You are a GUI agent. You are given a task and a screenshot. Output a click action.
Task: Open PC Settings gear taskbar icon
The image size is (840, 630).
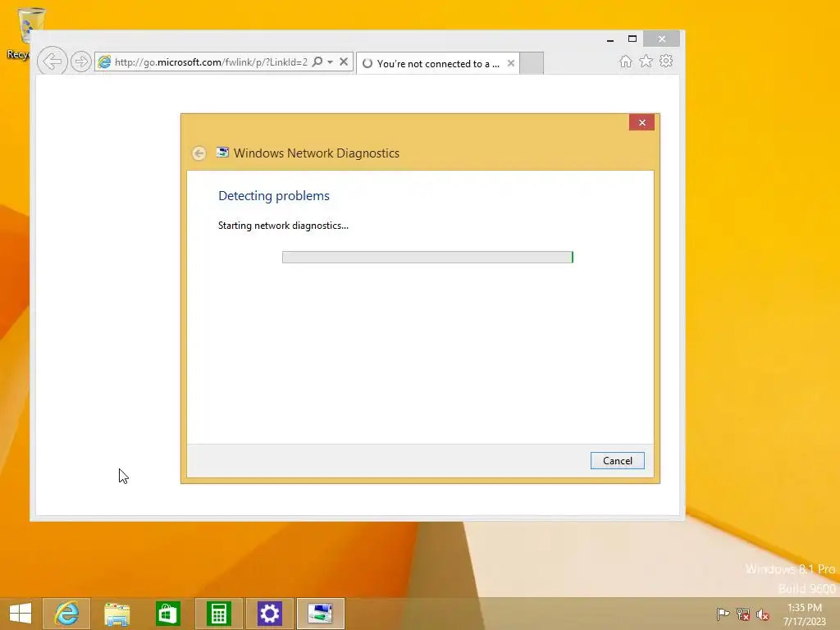[x=269, y=614]
